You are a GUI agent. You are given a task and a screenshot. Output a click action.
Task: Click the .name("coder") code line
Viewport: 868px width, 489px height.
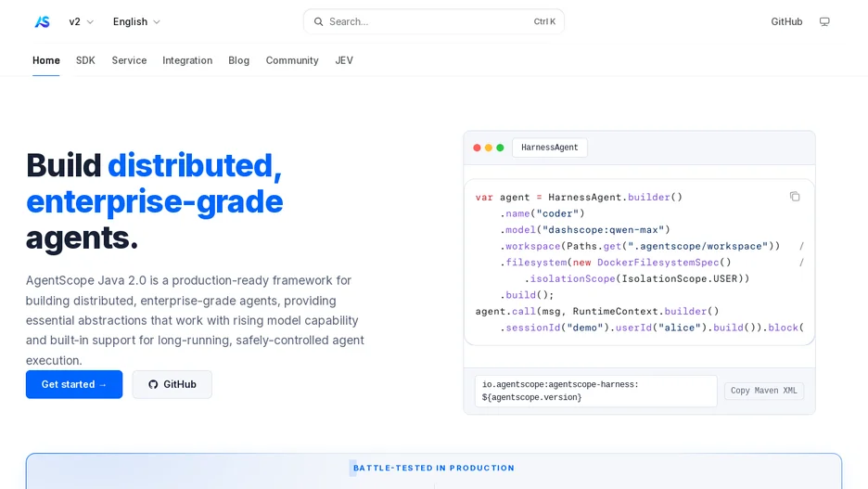pyautogui.click(x=542, y=213)
